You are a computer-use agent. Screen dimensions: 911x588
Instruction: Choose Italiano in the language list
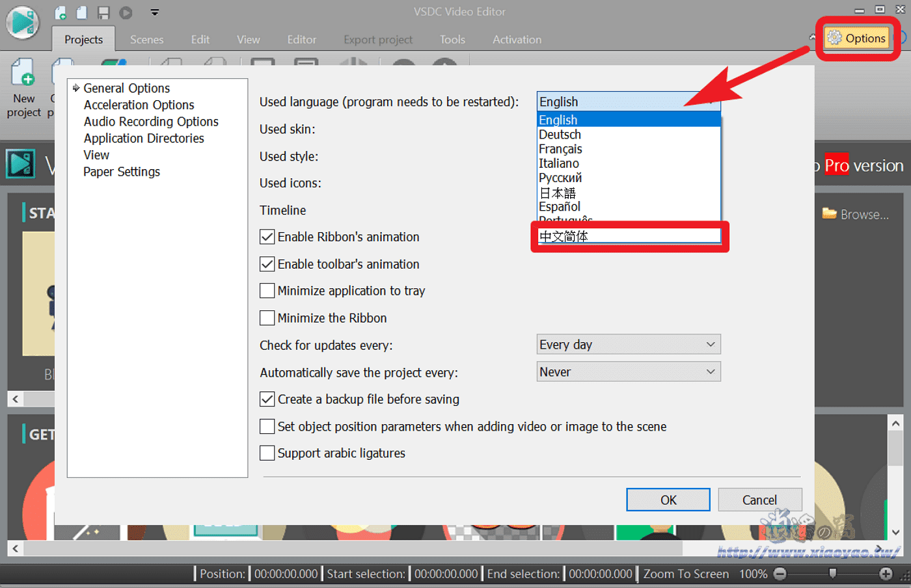click(629, 163)
